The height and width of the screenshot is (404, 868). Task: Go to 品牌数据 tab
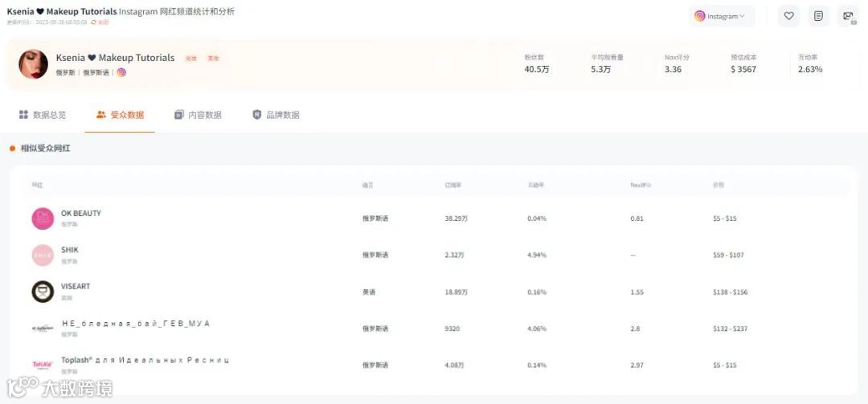click(x=276, y=115)
